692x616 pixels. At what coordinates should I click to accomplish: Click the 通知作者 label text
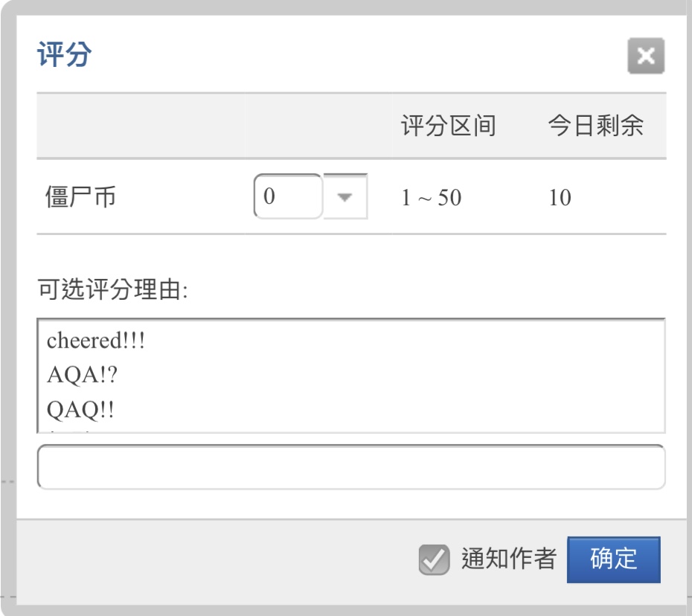509,559
